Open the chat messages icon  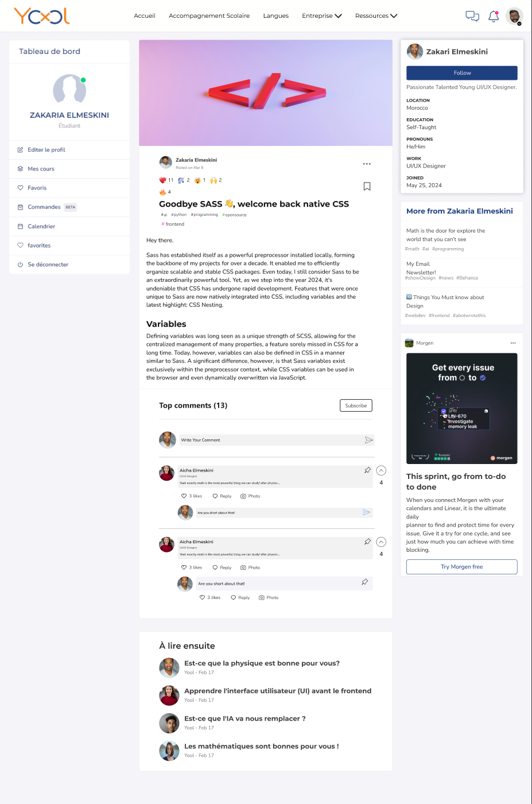point(472,16)
